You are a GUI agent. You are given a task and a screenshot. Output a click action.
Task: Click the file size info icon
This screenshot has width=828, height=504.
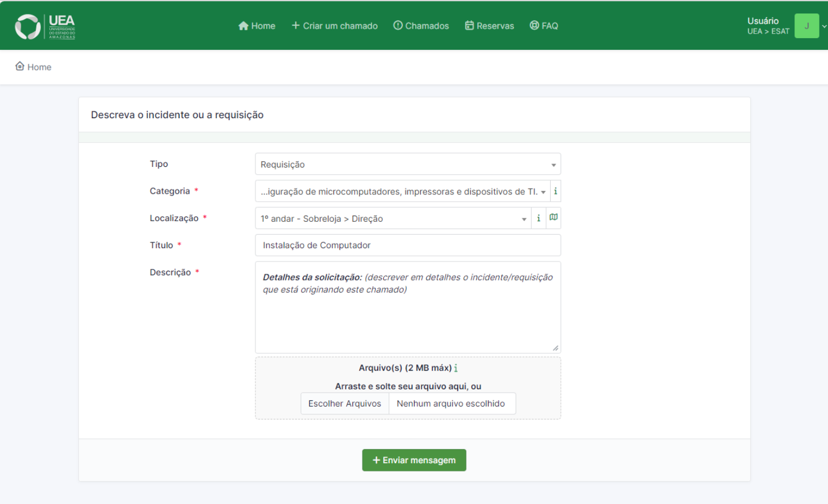pos(456,368)
